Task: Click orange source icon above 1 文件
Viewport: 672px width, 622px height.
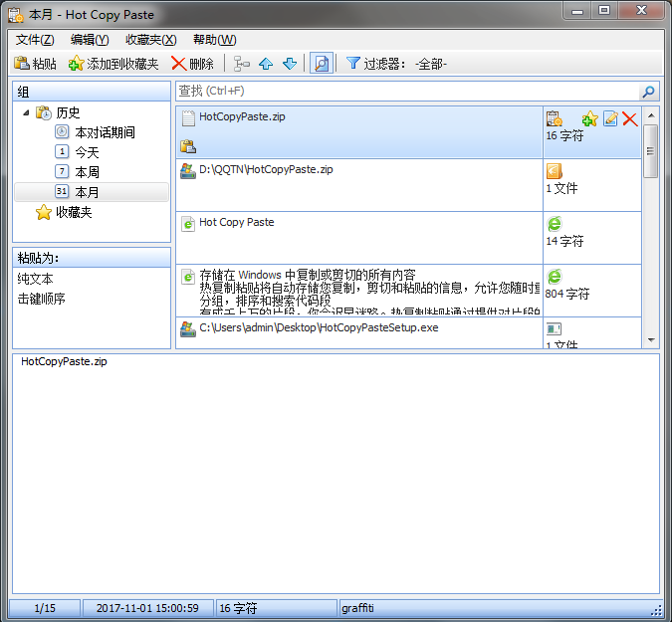Action: [554, 171]
